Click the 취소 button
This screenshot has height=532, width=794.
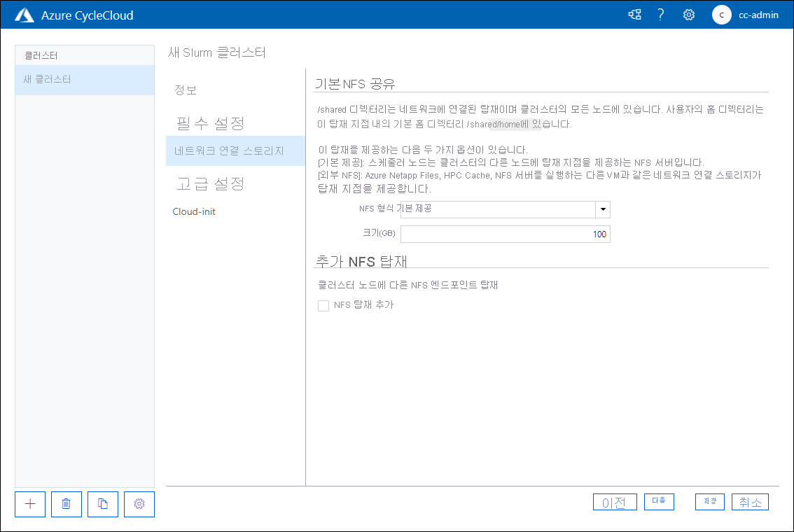pos(749,501)
